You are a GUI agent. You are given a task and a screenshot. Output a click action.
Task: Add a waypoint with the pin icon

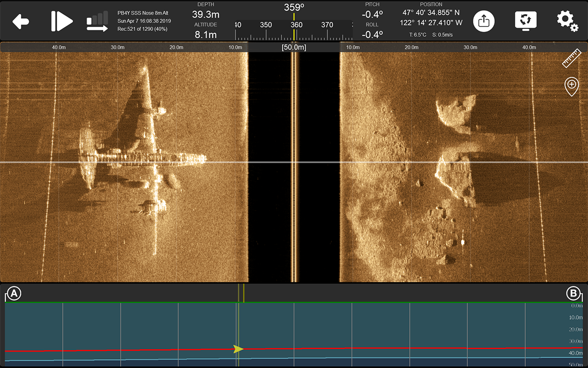tap(571, 86)
